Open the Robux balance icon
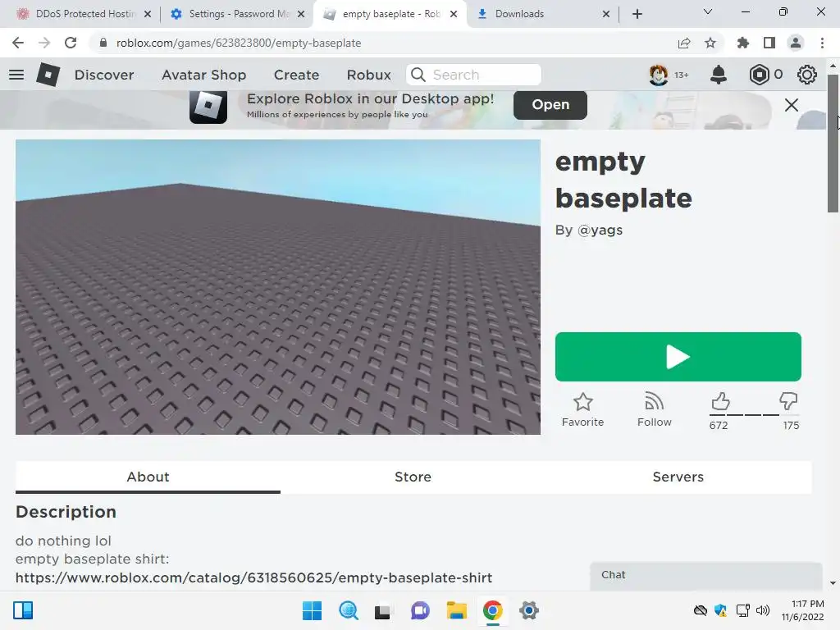 [759, 75]
